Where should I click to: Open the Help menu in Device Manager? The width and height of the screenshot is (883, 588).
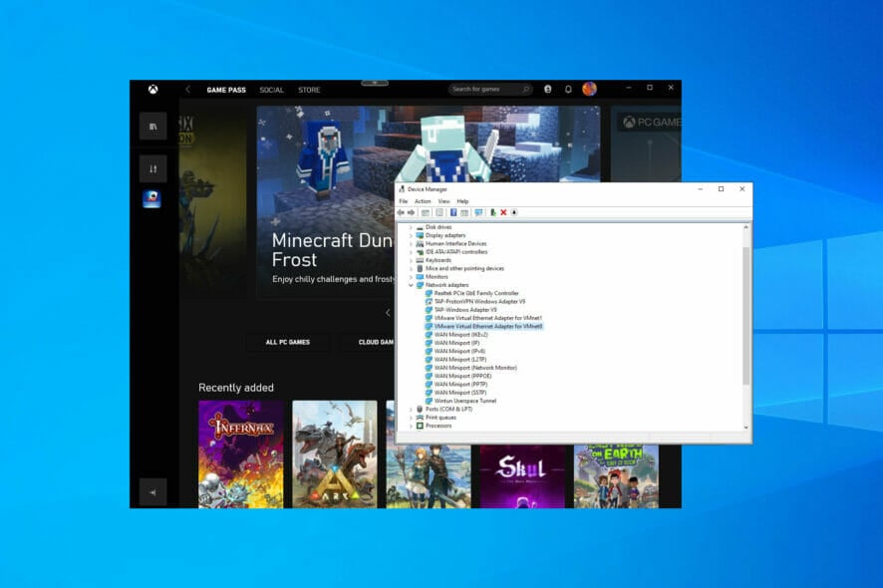pos(462,201)
